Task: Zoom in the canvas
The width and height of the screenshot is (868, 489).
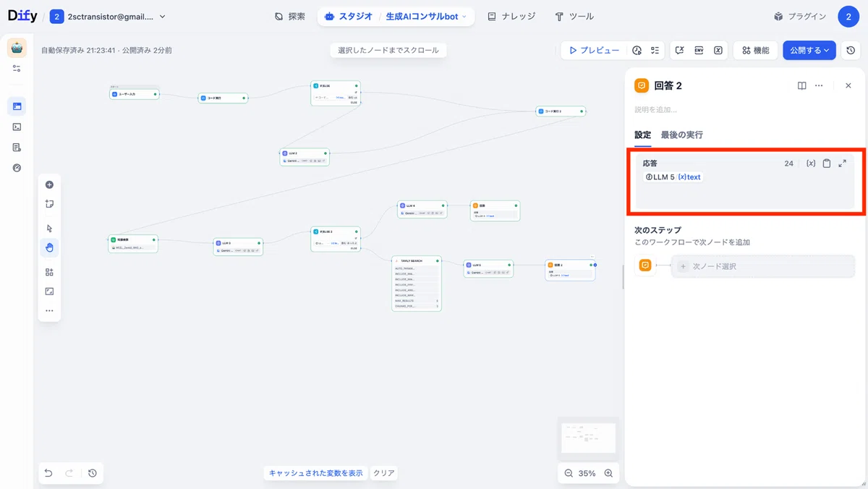Action: (608, 473)
